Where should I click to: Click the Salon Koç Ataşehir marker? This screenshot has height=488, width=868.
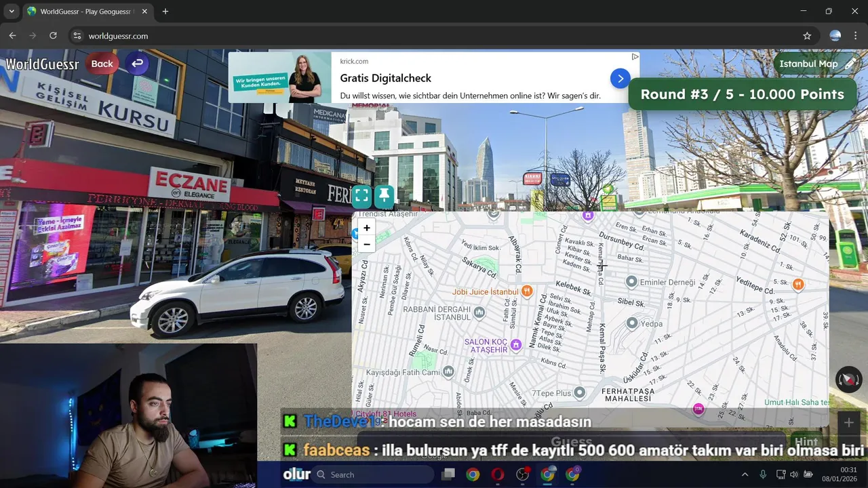515,345
